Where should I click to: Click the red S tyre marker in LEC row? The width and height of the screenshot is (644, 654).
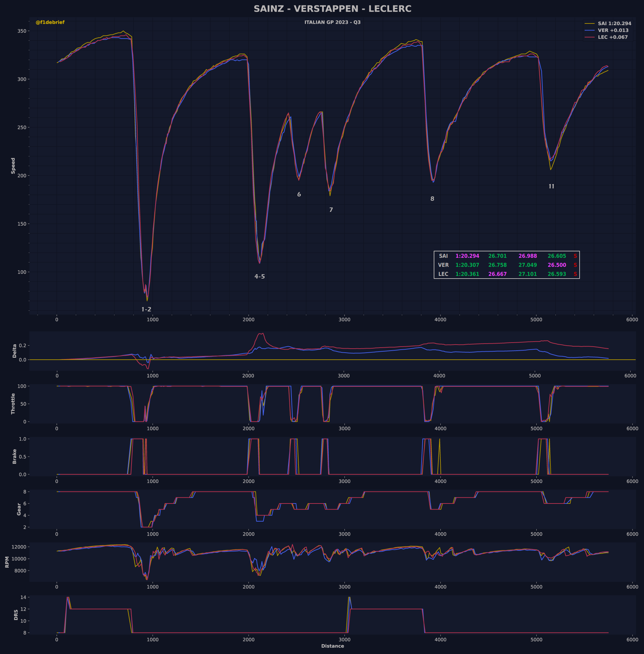coord(575,274)
